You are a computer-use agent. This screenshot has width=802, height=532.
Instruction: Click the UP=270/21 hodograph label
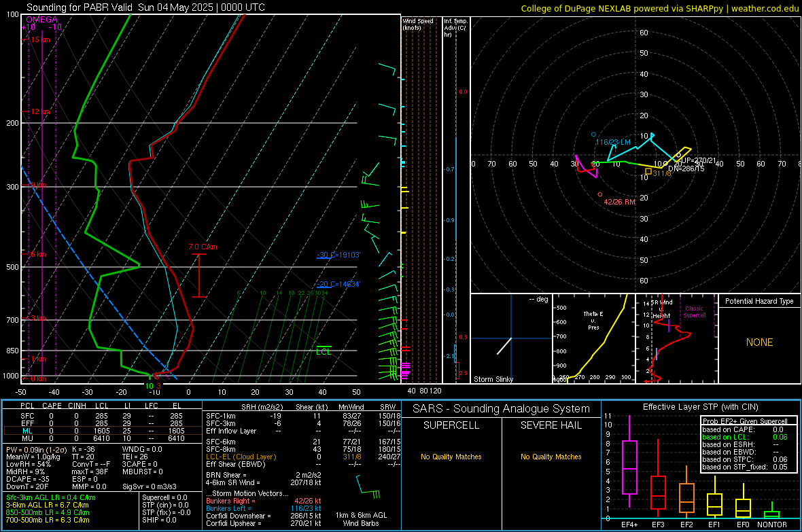pos(699,160)
